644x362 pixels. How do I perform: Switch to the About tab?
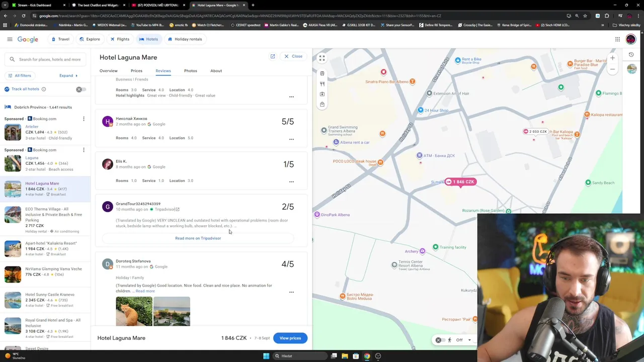pos(216,71)
